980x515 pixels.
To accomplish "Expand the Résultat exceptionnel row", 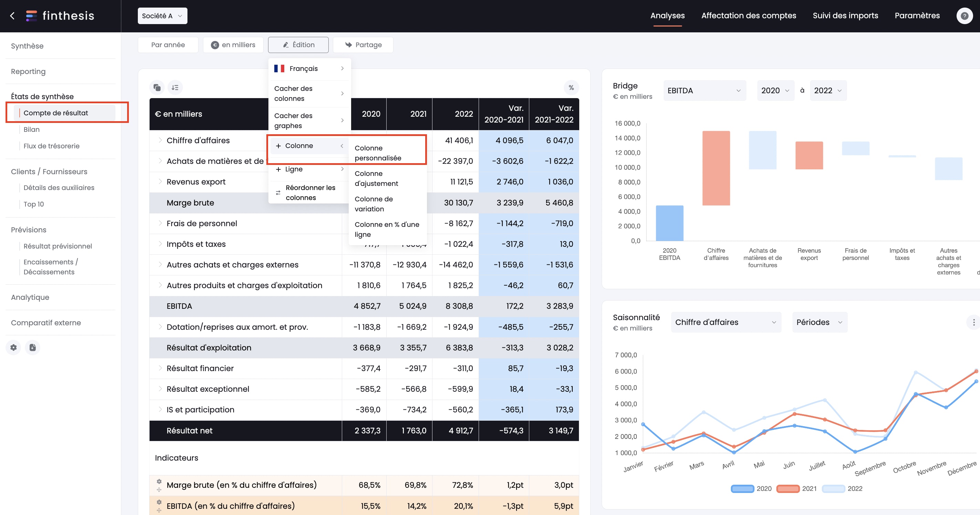I will [160, 388].
